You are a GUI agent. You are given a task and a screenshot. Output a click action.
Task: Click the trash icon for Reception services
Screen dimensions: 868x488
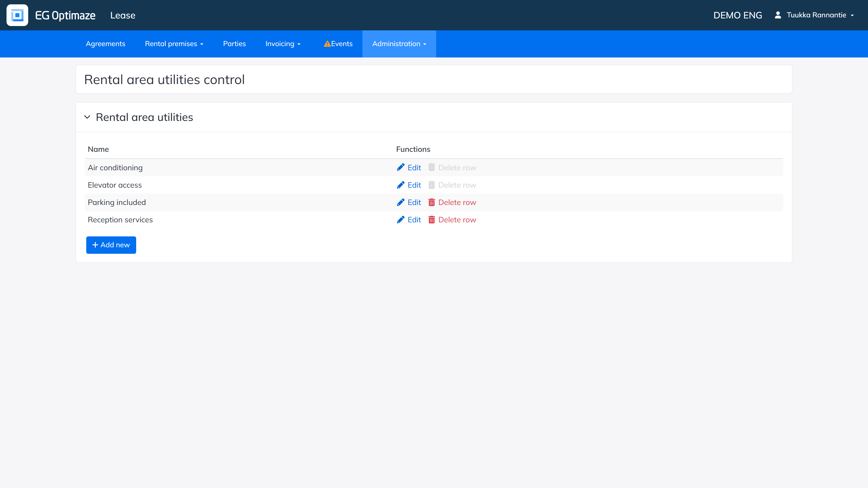[x=431, y=220]
